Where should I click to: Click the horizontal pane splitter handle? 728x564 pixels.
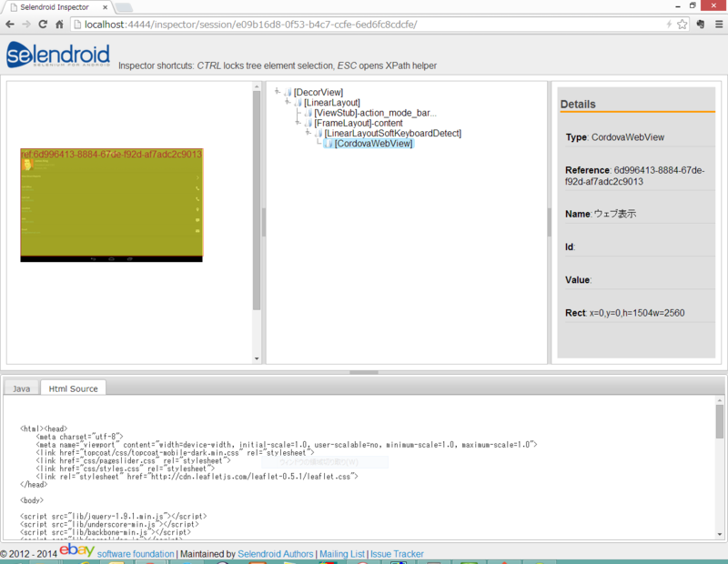pyautogui.click(x=363, y=372)
